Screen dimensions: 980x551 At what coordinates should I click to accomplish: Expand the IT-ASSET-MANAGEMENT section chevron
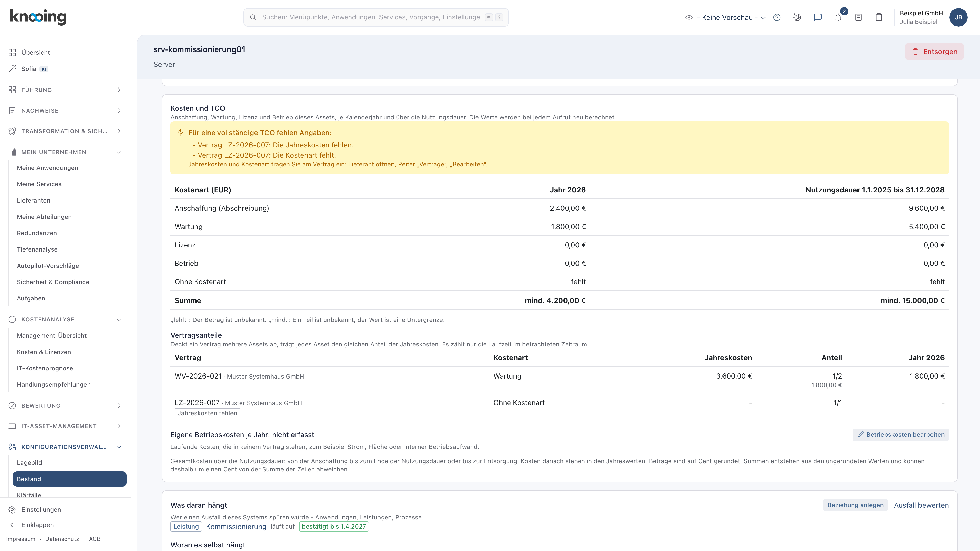click(x=119, y=426)
